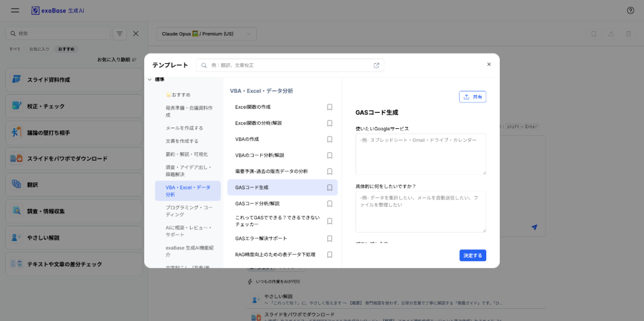The width and height of the screenshot is (644, 321).
Task: Bookmark the GASコード生成 template
Action: 329,188
